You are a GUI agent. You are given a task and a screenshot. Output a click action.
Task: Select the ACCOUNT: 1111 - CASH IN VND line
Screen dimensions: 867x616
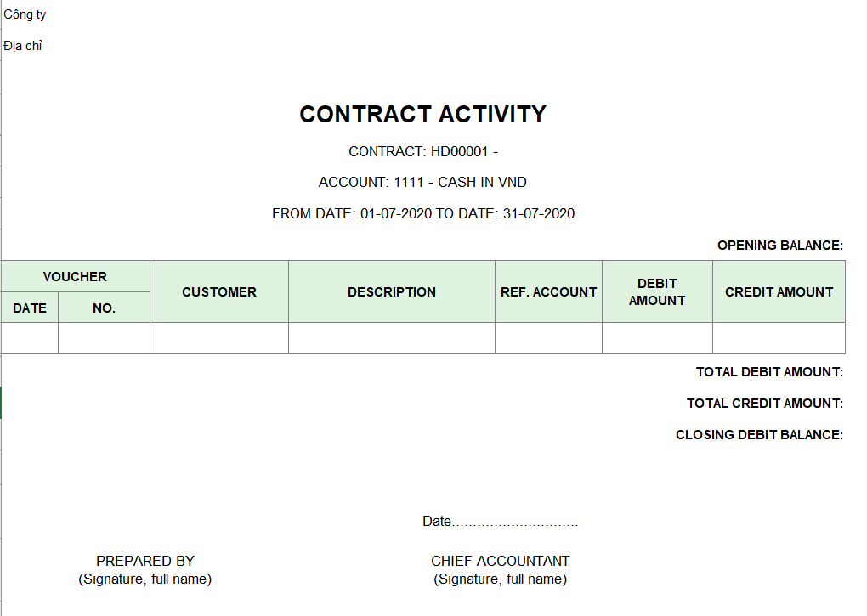point(422,183)
